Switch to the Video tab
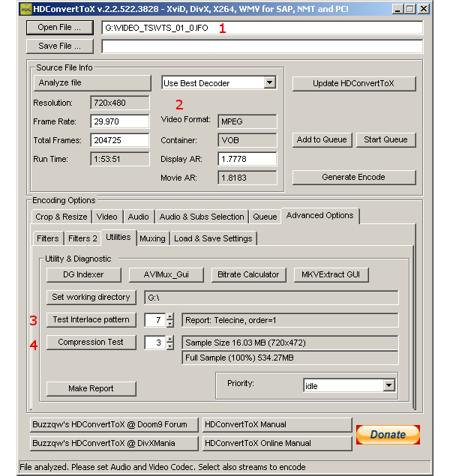The width and height of the screenshot is (450, 476). click(x=107, y=217)
